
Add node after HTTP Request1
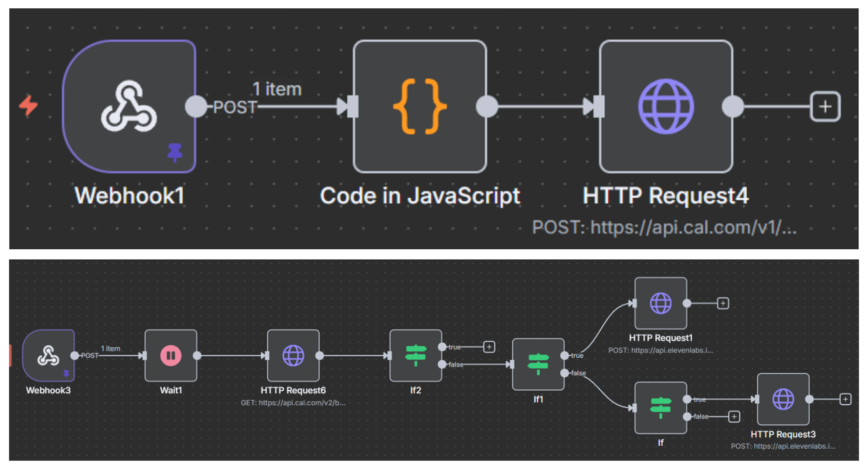(723, 303)
